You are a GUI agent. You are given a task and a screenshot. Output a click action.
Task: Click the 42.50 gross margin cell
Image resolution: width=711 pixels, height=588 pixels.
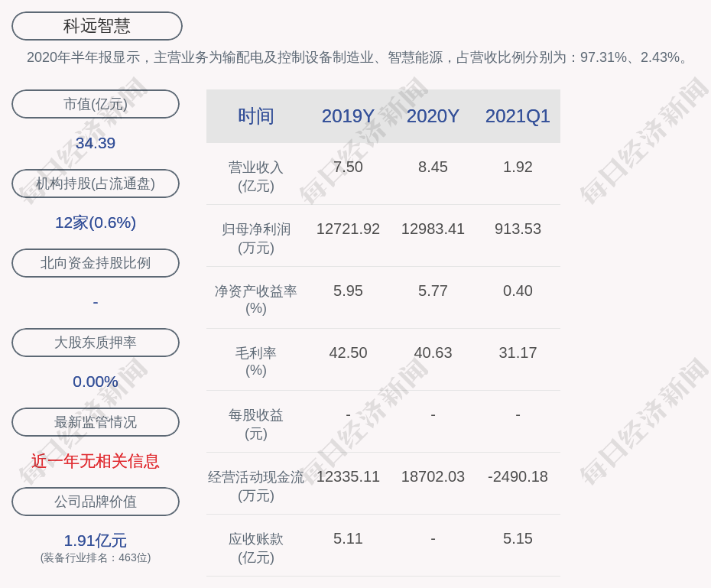tap(348, 352)
